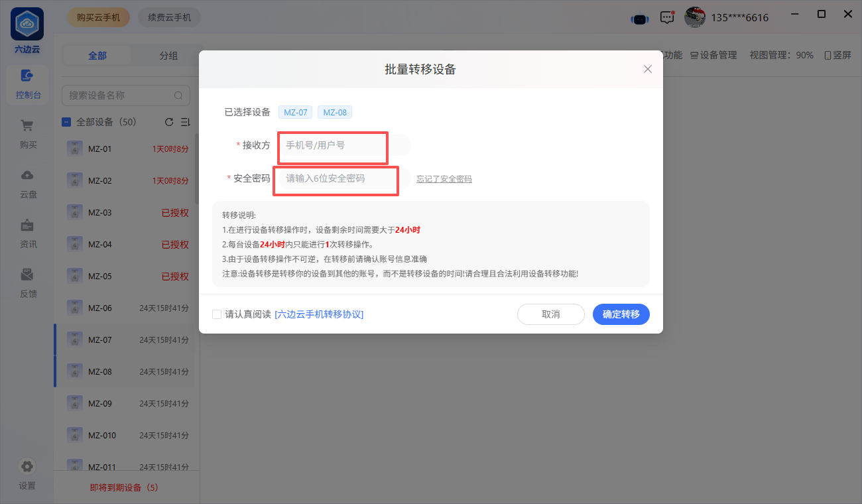Toggle the 全部设备 select-all checkbox
The height and width of the screenshot is (504, 862).
66,122
